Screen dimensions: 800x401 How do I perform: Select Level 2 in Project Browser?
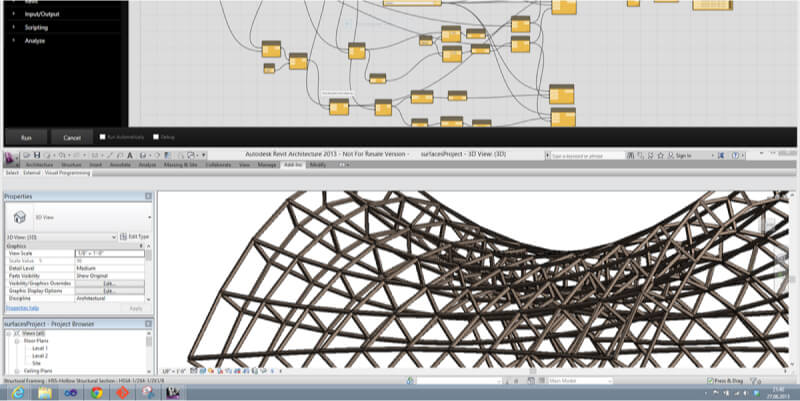click(x=39, y=356)
